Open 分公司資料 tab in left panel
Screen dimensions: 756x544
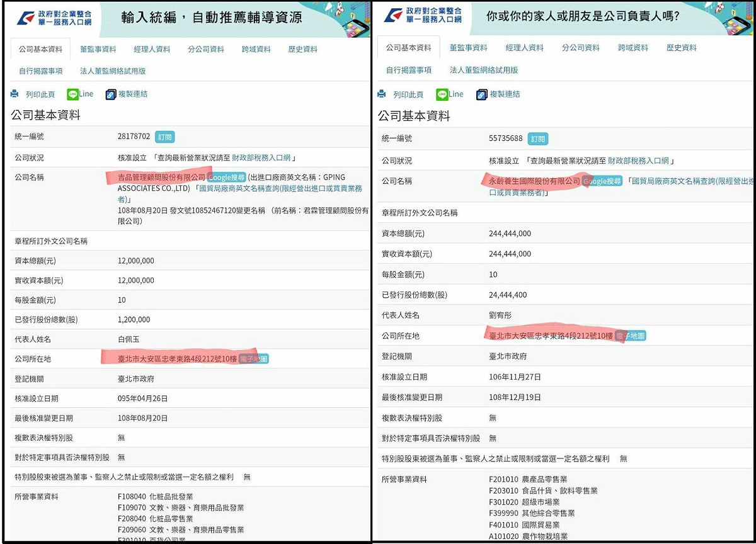pos(206,49)
